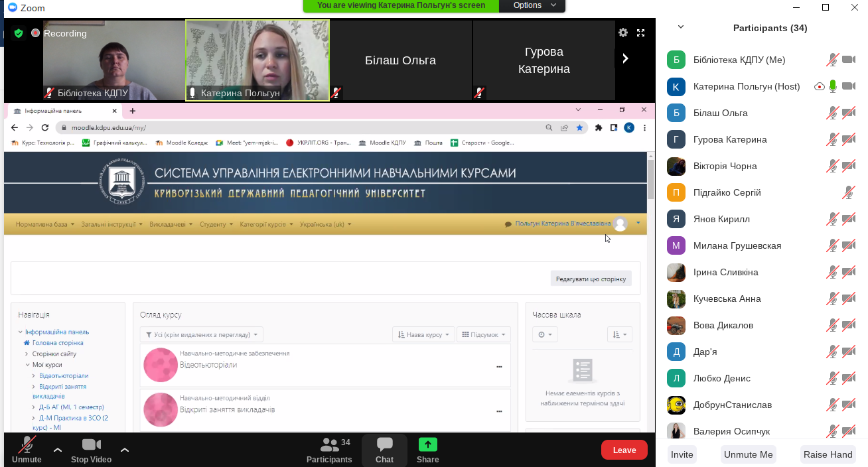Click the Raise Hand button
The image size is (868, 467).
pyautogui.click(x=828, y=454)
